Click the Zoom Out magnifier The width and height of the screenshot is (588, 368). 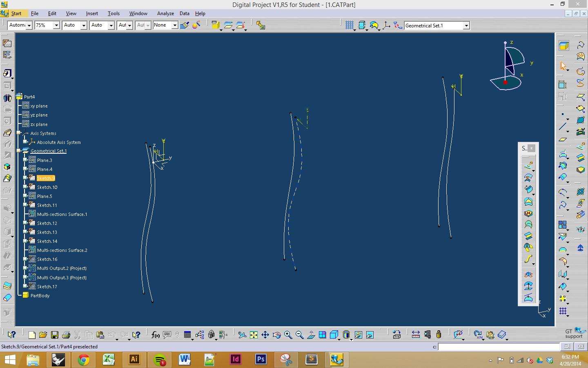(x=299, y=335)
